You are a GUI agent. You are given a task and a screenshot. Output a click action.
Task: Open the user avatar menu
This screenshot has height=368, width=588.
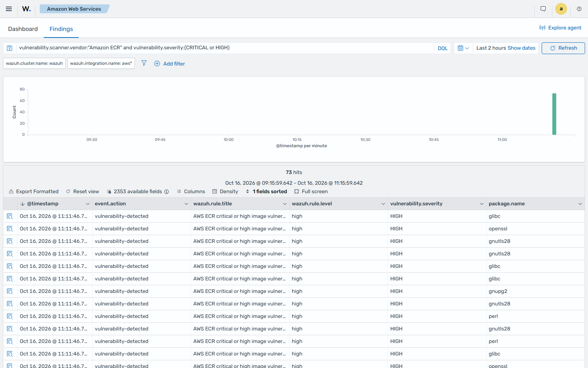click(561, 9)
